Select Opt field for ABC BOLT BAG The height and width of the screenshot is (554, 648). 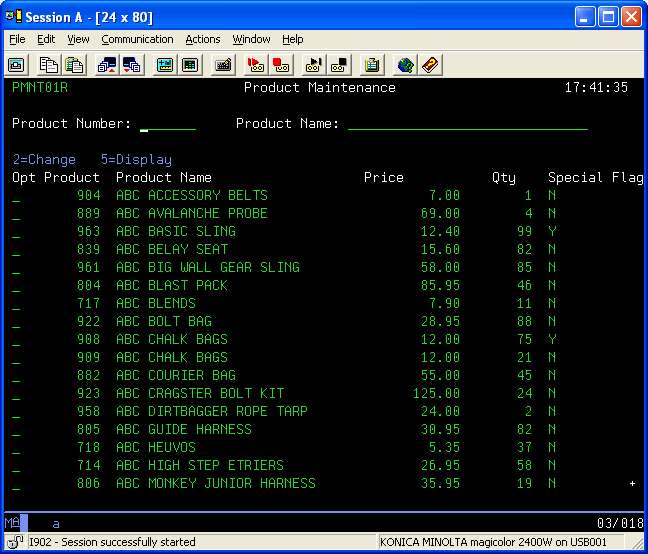pyautogui.click(x=16, y=321)
